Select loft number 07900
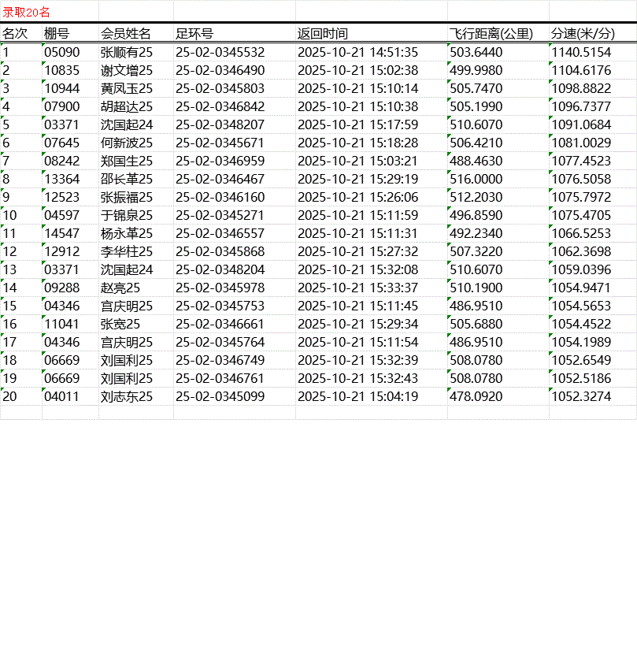637x672 pixels. (62, 106)
